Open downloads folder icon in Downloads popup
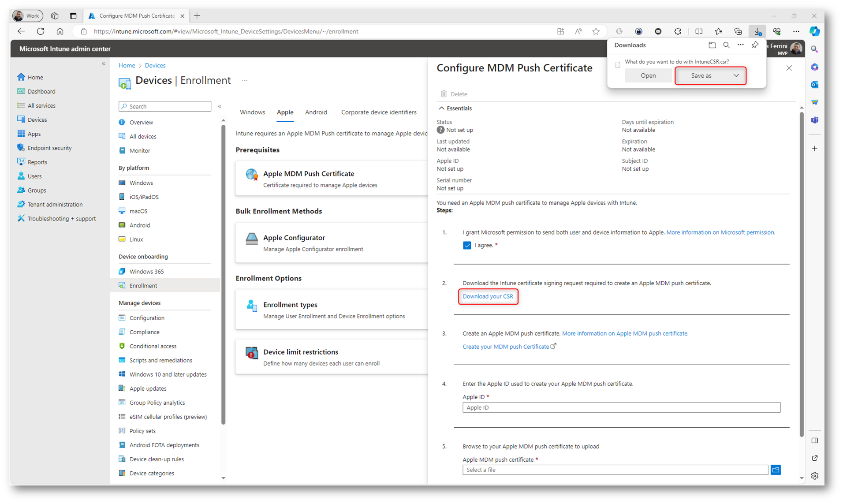This screenshot has width=843, height=504. click(x=712, y=45)
